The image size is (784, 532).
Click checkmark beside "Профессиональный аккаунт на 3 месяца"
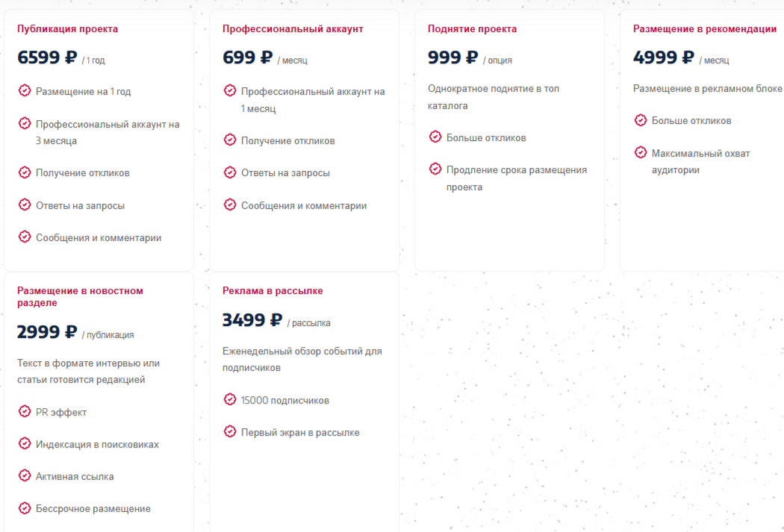tap(25, 124)
